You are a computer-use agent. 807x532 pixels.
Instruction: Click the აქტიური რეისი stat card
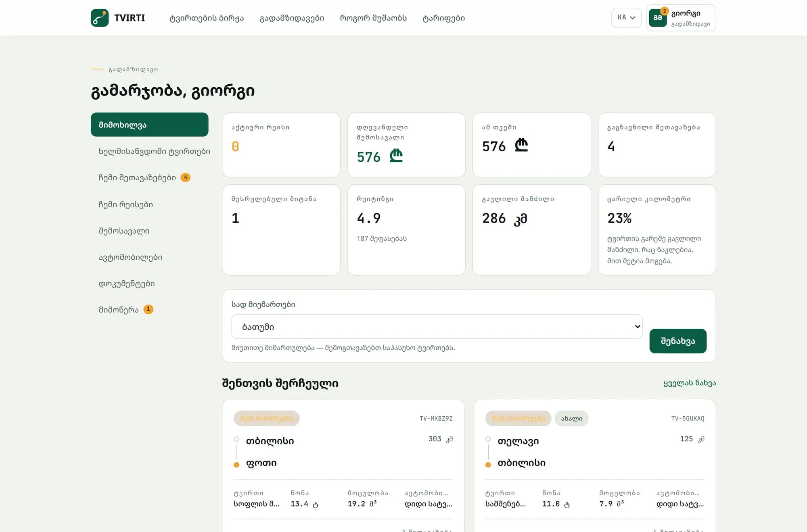coord(281,145)
